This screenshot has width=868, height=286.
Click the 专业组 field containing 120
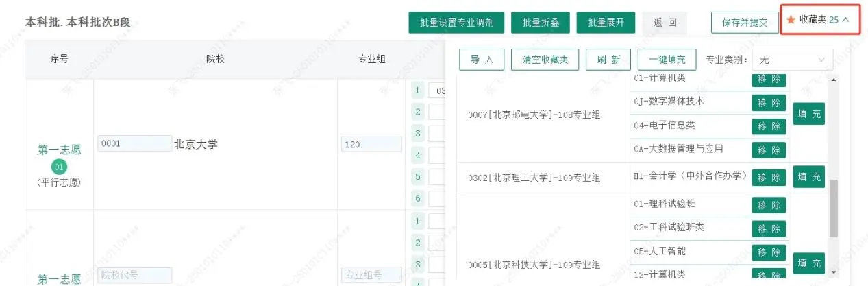tap(371, 144)
